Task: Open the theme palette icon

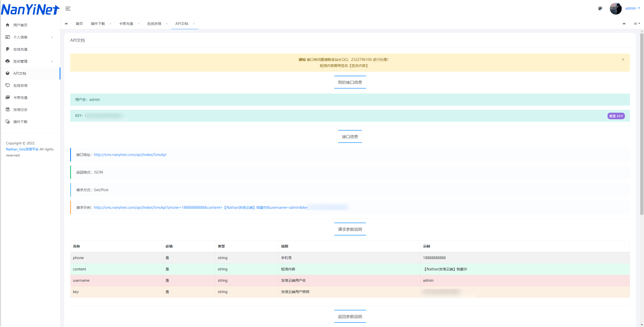Action: point(600,9)
